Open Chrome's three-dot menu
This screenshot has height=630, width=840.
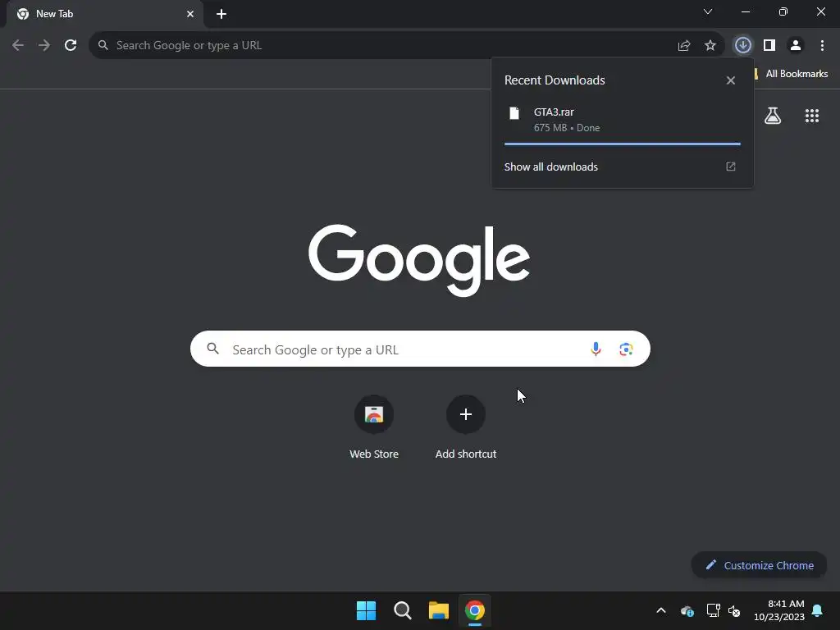click(x=822, y=46)
